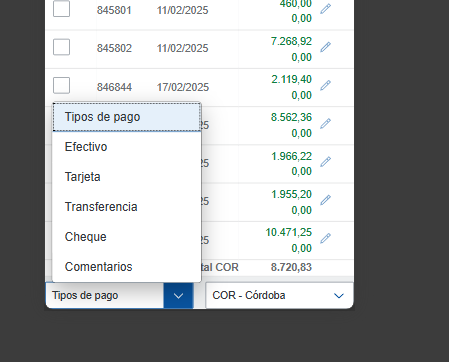Click the amount 10.471,25
Viewport: 449px width, 362px height.
(289, 232)
